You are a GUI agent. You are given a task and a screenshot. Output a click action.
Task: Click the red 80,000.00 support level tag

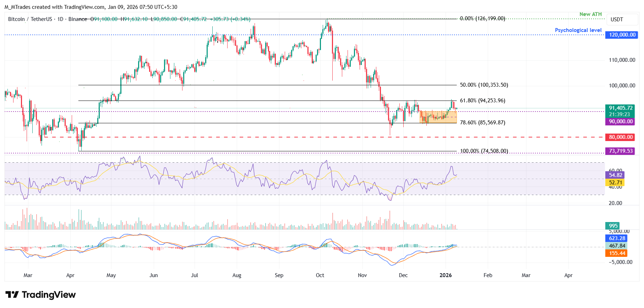621,137
